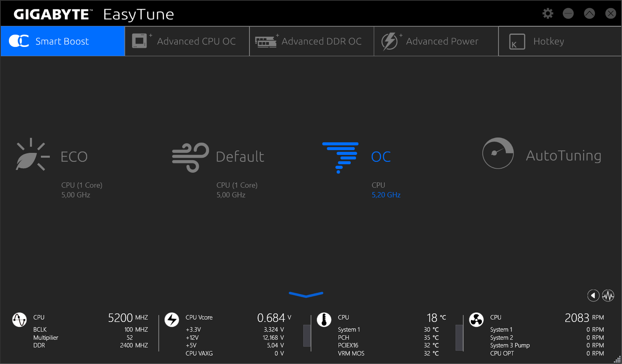The height and width of the screenshot is (364, 622).
Task: Click the PCIEX16 temperature label
Action: click(348, 345)
